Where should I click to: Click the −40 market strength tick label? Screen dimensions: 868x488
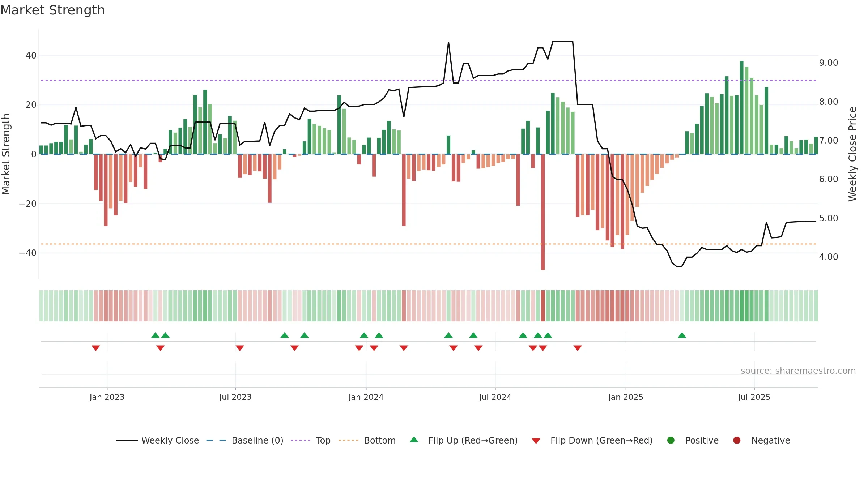pyautogui.click(x=27, y=253)
